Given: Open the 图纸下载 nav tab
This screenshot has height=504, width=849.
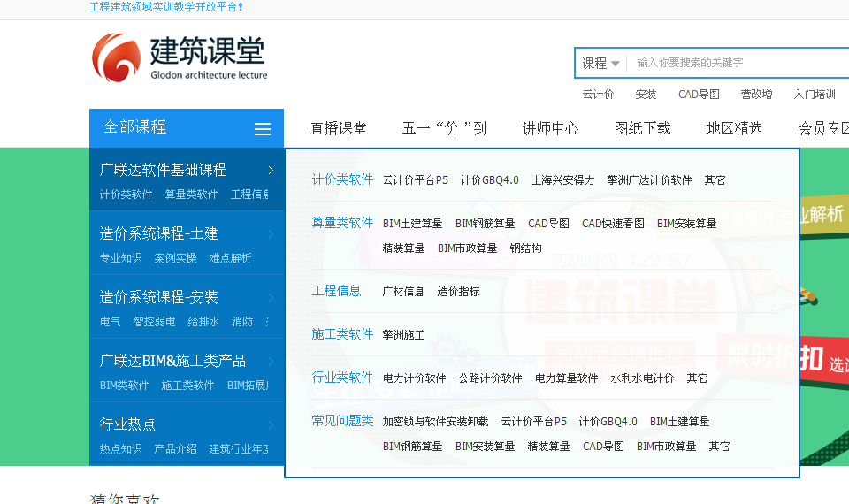Looking at the screenshot, I should pos(643,128).
